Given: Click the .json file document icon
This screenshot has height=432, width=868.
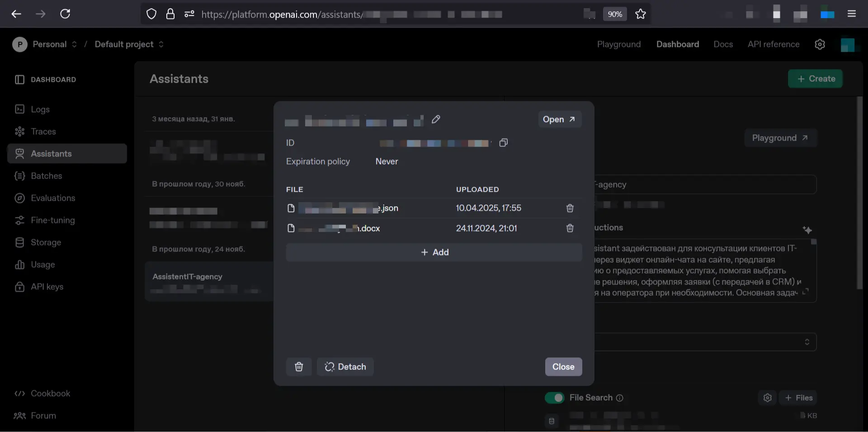Looking at the screenshot, I should tap(291, 208).
